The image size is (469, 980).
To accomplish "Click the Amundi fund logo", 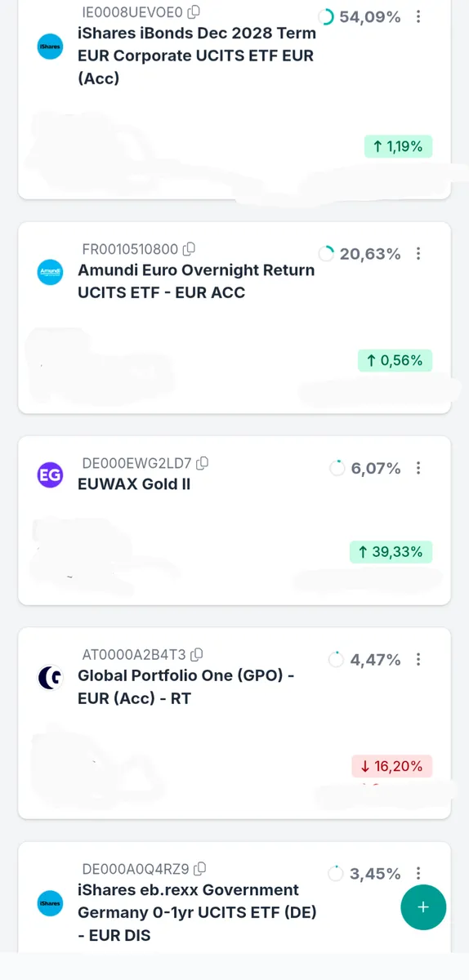I will (x=51, y=272).
